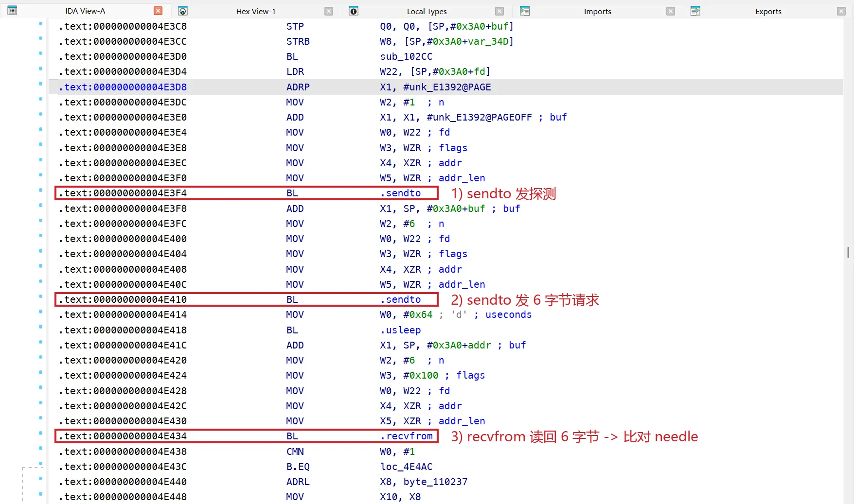Toggle breakpoint dot at address 4E410
This screenshot has height=504, width=854.
[x=40, y=296]
